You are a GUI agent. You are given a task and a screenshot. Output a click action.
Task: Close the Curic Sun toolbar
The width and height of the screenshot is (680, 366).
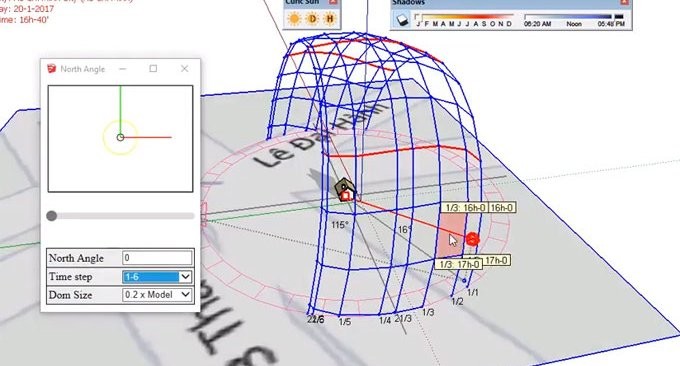333,2
